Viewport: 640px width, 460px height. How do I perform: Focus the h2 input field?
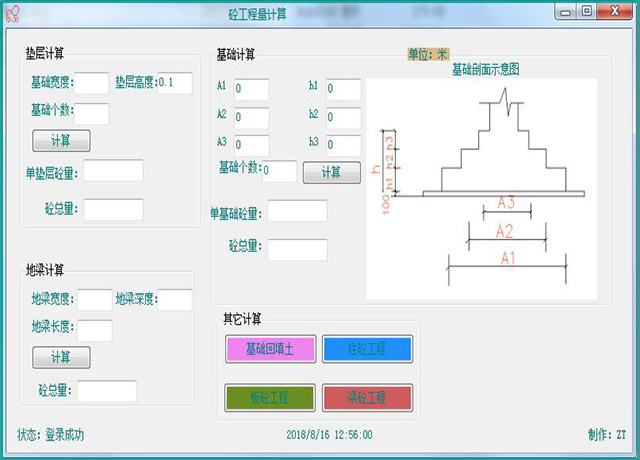[x=344, y=118]
